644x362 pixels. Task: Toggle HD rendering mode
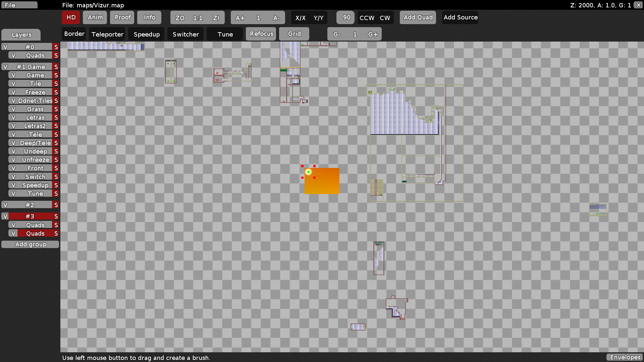click(70, 17)
